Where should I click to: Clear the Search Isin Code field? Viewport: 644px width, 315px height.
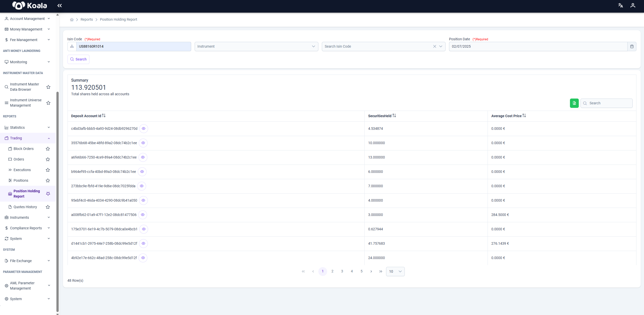coord(434,47)
